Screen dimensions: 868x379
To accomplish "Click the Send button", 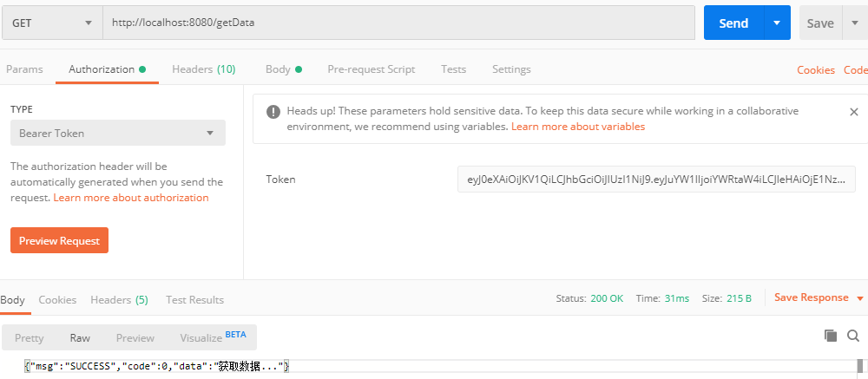I will 733,23.
